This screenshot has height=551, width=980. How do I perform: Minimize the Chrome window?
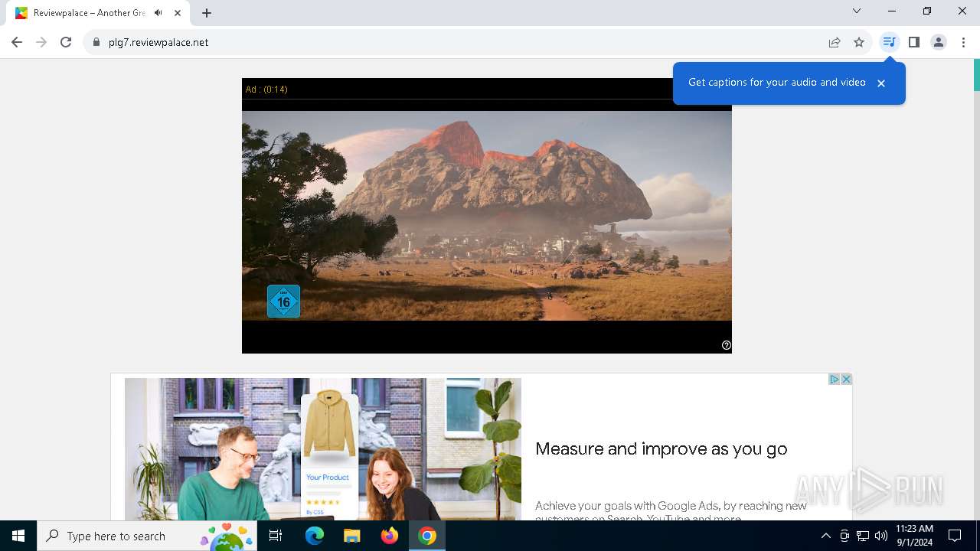(892, 11)
